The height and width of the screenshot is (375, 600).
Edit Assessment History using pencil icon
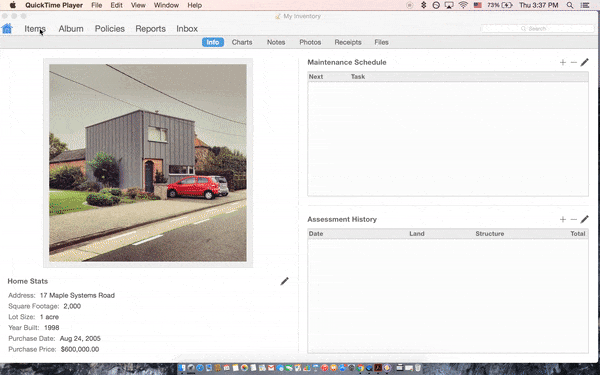click(x=584, y=219)
